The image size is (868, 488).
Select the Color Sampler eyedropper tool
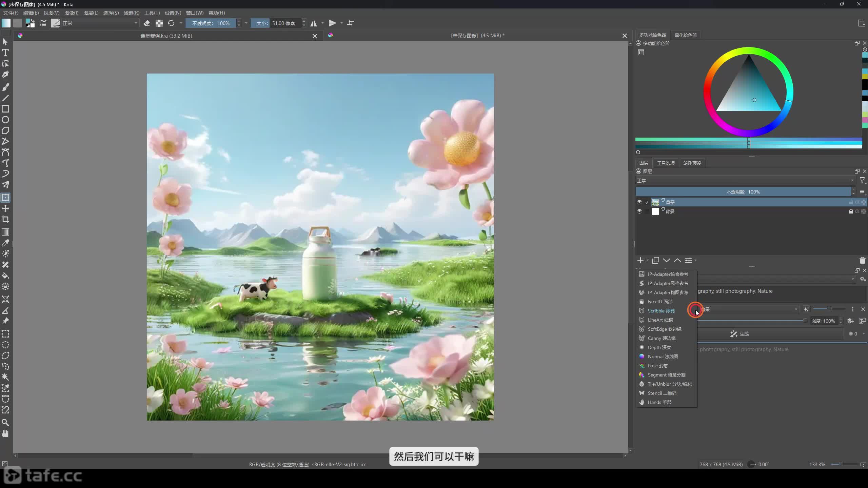[x=5, y=243]
